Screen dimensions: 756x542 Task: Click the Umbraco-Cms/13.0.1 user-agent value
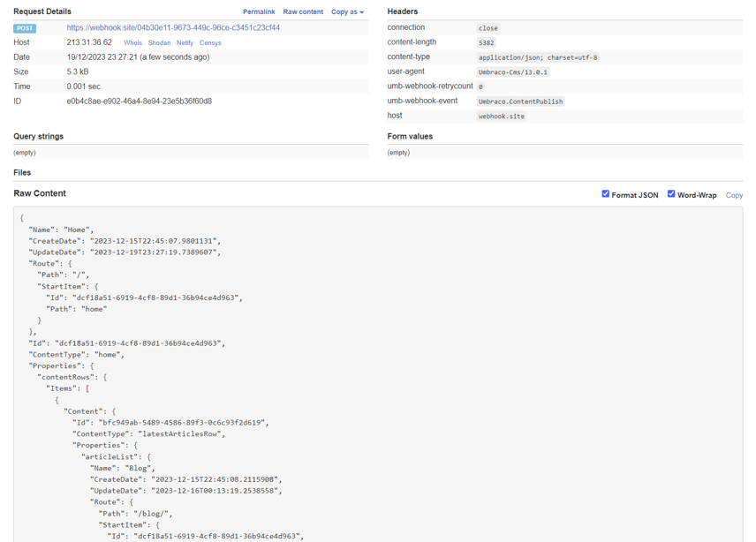click(513, 72)
